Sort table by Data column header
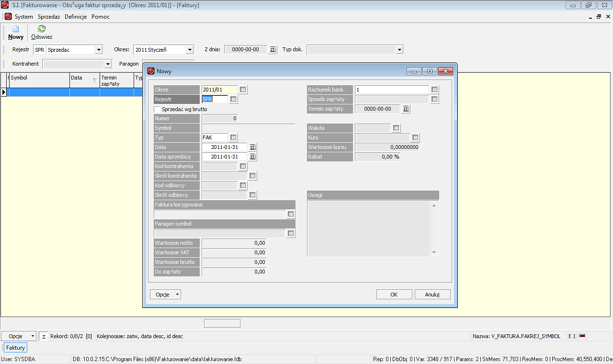Viewport: 613px width, 364px height. coord(85,80)
